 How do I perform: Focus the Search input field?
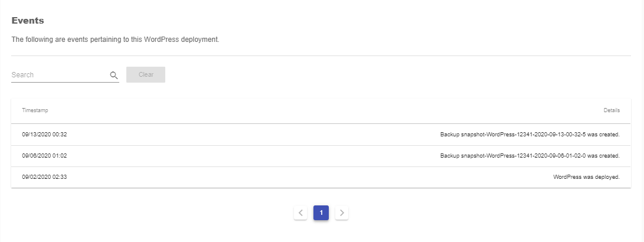pyautogui.click(x=60, y=75)
